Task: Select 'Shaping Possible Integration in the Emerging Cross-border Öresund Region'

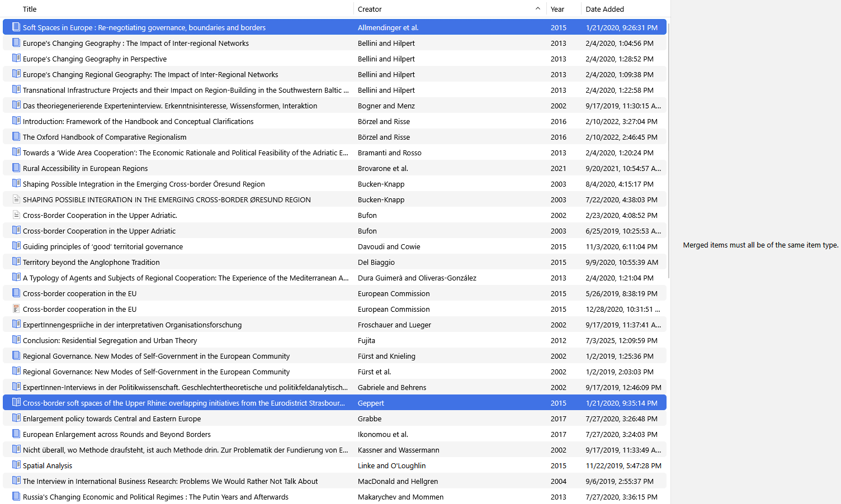Action: (334, 184)
